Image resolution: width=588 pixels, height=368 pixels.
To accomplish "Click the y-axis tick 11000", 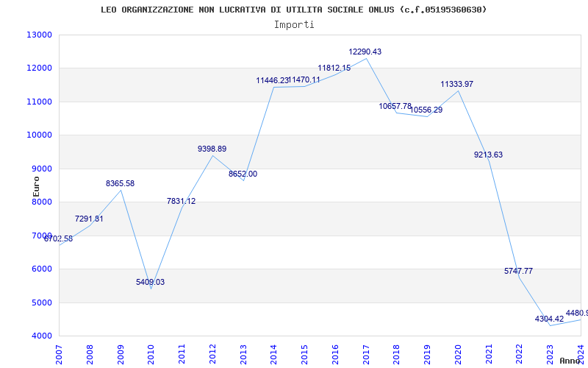I will point(39,102).
